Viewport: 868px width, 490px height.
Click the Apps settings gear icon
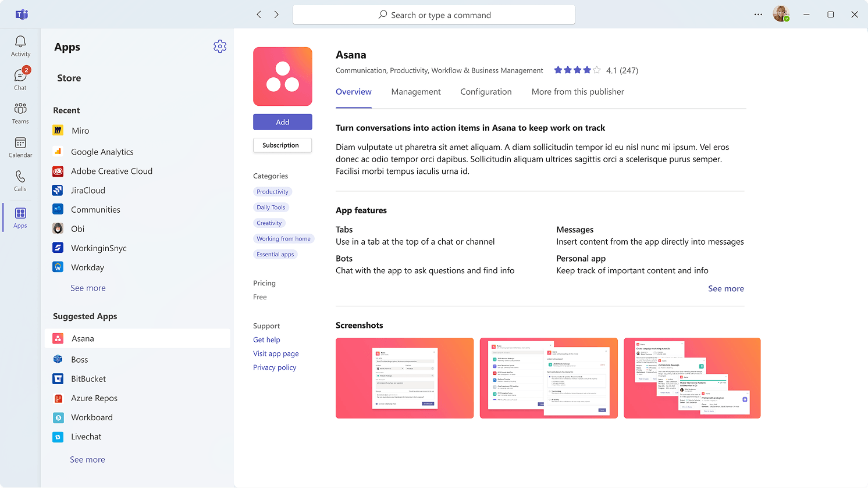pyautogui.click(x=220, y=47)
